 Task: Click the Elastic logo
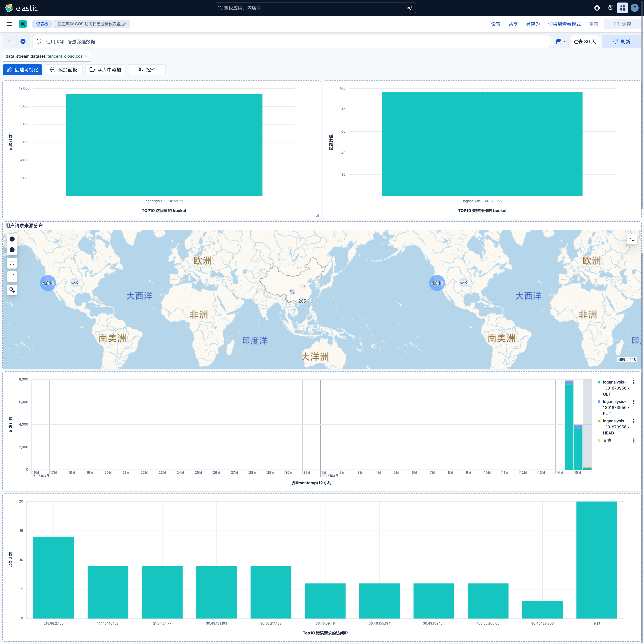pos(21,8)
